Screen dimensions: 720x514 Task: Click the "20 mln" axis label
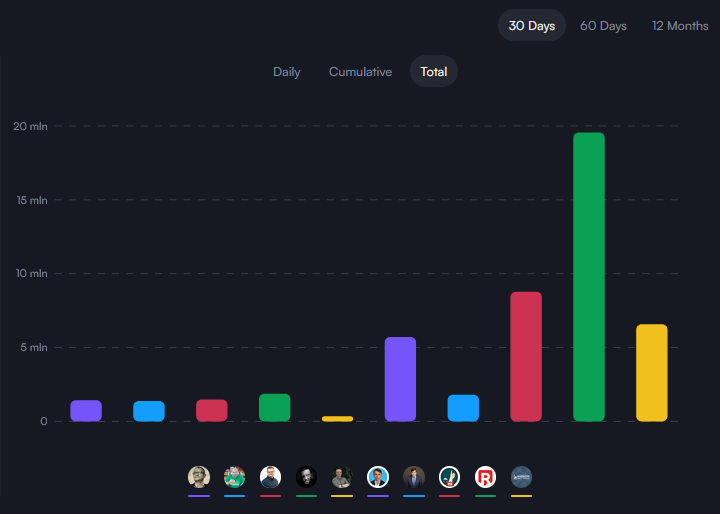click(30, 126)
